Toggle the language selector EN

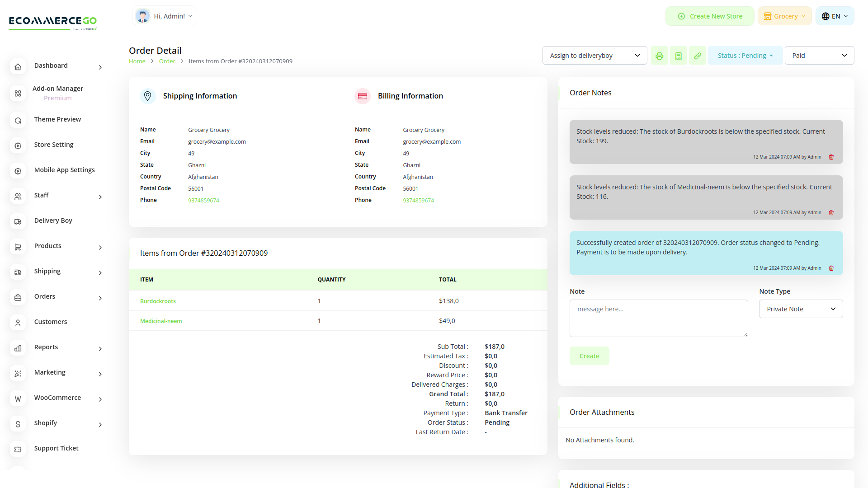click(834, 15)
